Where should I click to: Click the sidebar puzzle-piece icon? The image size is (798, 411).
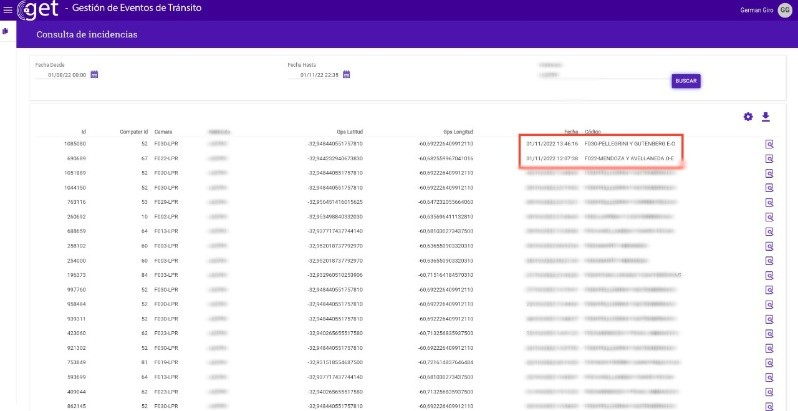6,31
